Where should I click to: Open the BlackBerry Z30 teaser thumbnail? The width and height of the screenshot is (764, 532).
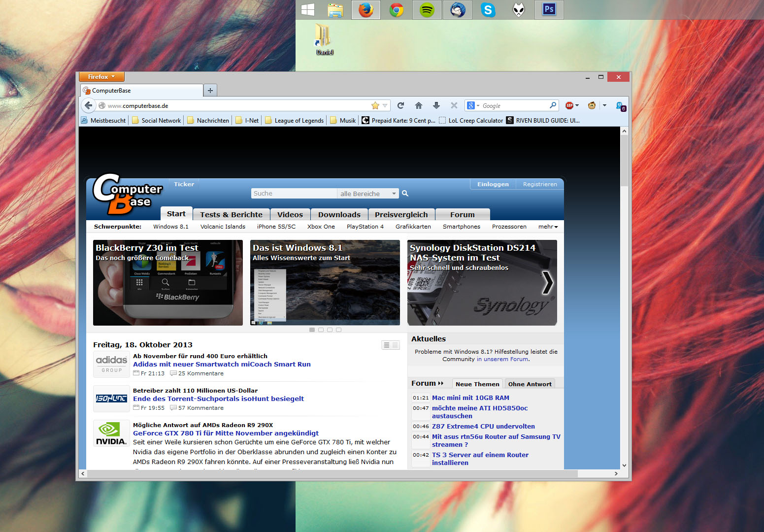pos(168,283)
